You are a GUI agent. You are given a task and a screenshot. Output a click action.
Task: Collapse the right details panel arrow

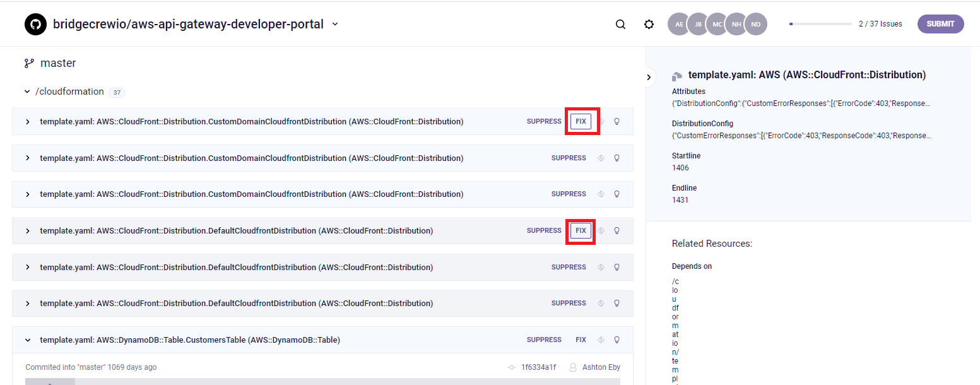pyautogui.click(x=649, y=77)
